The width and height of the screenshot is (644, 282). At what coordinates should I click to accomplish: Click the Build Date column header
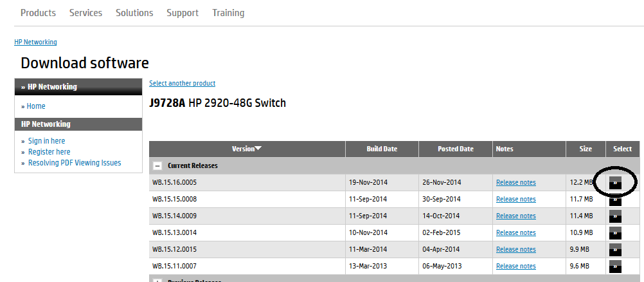pos(382,149)
